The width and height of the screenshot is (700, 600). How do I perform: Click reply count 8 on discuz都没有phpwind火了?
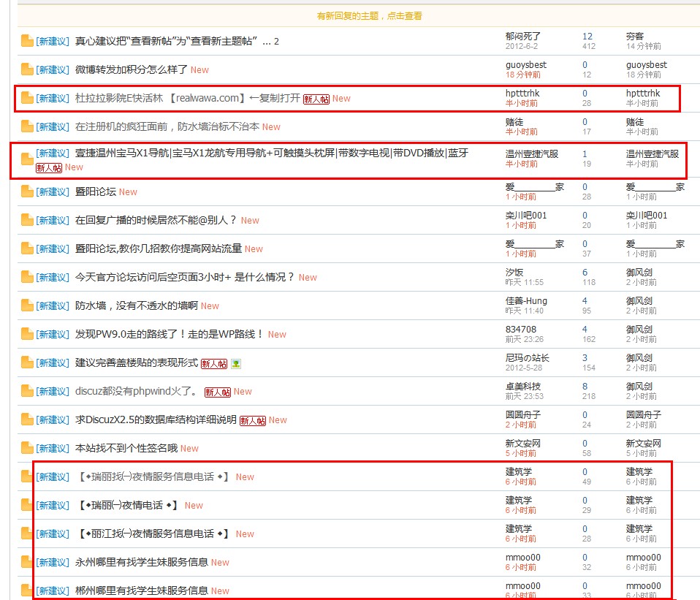click(585, 386)
